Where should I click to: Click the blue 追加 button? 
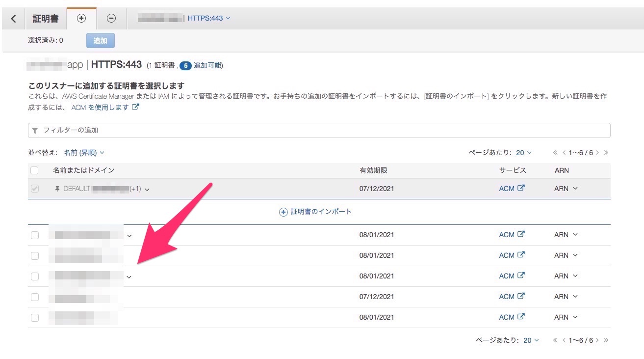(x=100, y=41)
